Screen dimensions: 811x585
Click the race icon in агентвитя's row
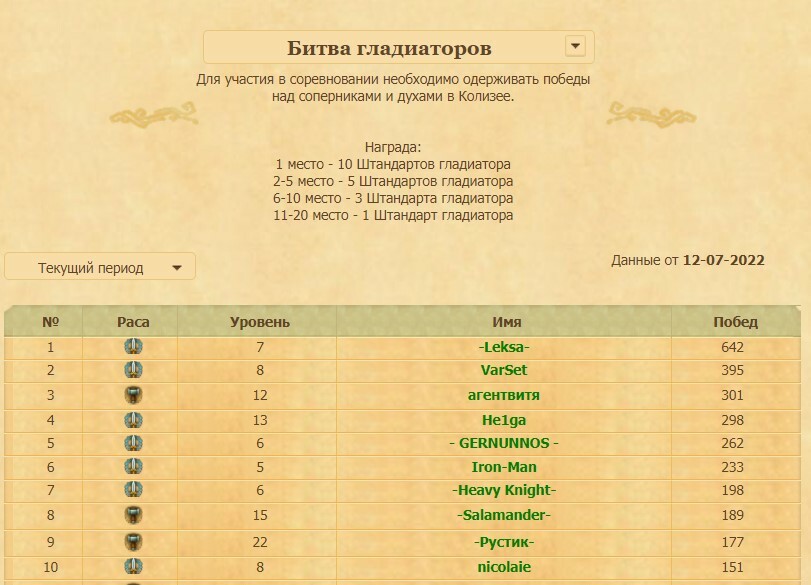(x=133, y=395)
